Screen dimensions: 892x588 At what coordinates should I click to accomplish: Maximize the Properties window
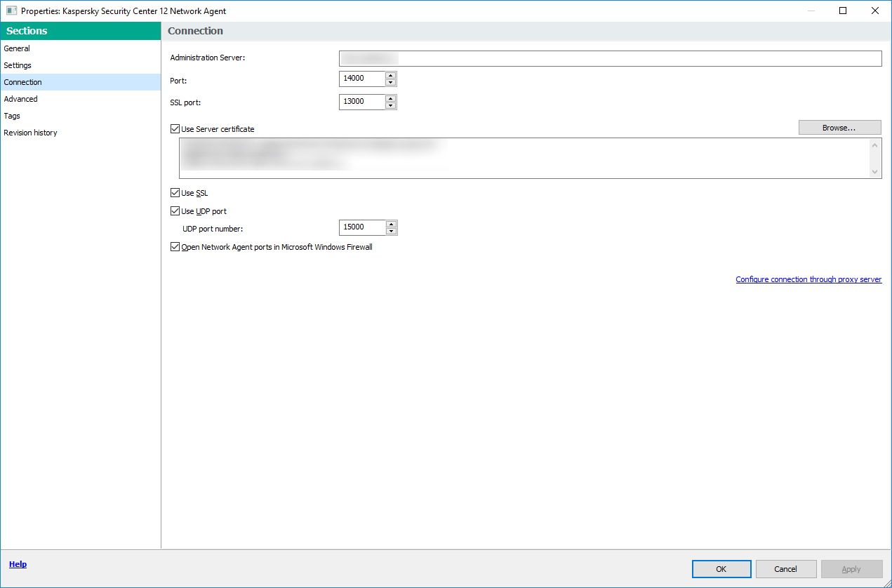click(x=843, y=11)
